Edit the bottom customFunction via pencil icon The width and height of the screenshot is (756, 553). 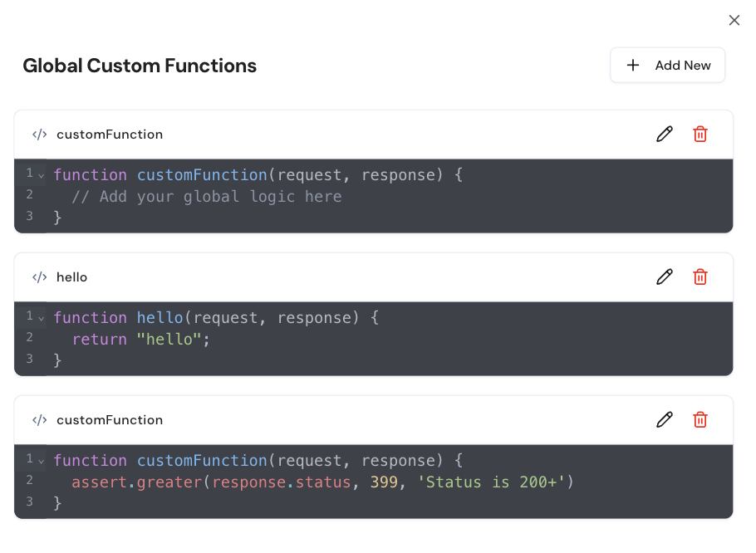[x=664, y=419]
